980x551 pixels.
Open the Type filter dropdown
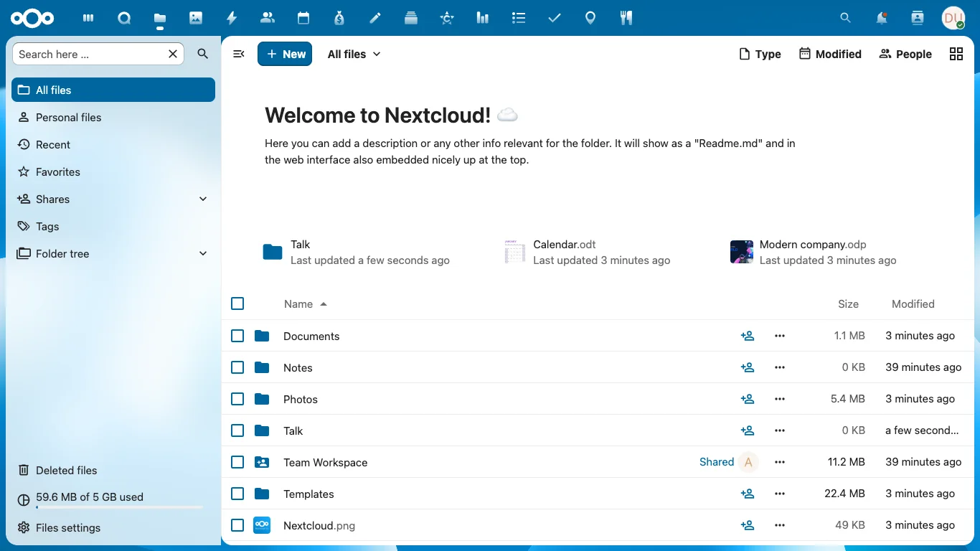[760, 54]
